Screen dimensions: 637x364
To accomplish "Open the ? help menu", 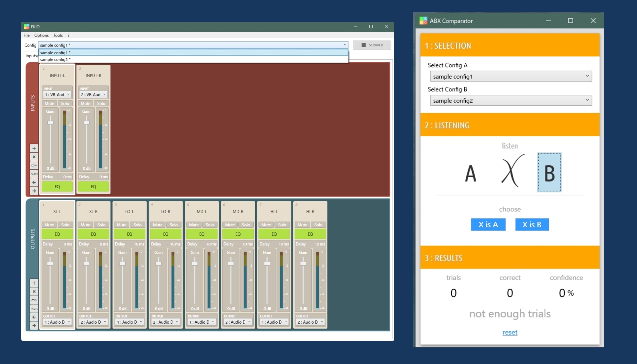I will click(x=68, y=35).
